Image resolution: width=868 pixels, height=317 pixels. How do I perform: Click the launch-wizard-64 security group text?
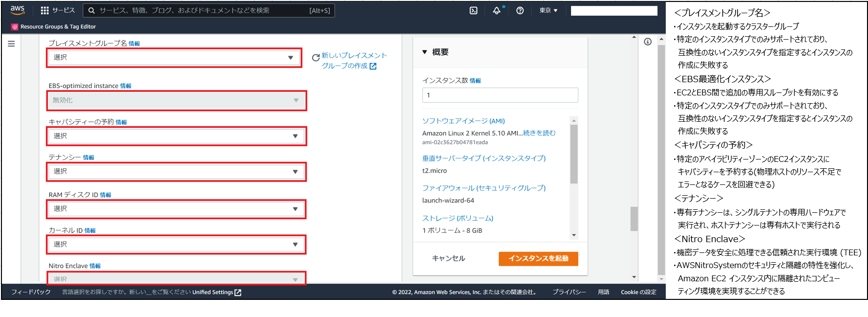[x=448, y=201]
